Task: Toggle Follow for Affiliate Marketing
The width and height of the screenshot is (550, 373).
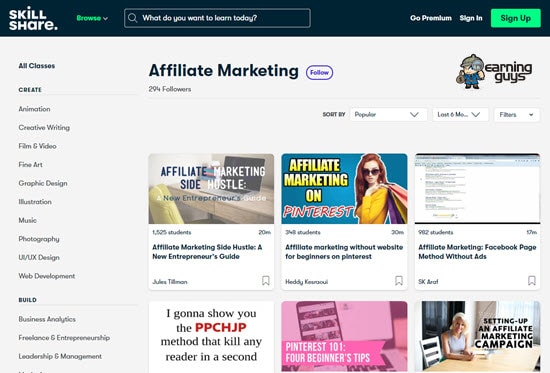Action: (319, 73)
